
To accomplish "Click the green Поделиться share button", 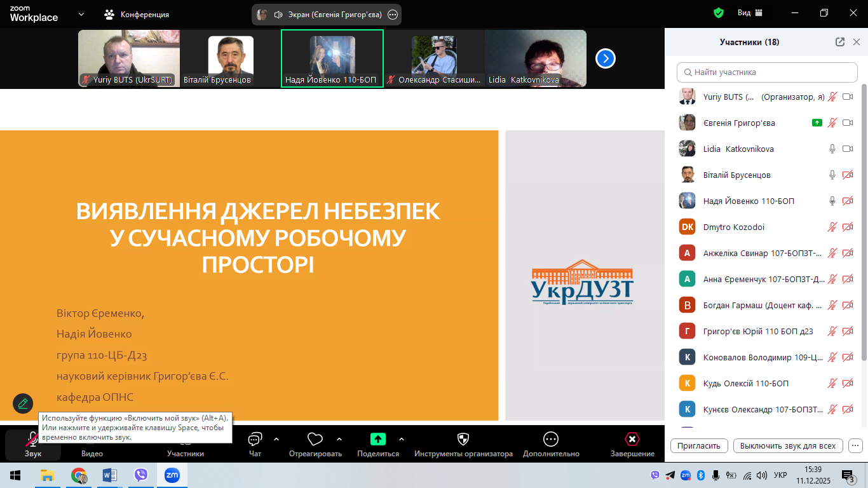I will [378, 440].
